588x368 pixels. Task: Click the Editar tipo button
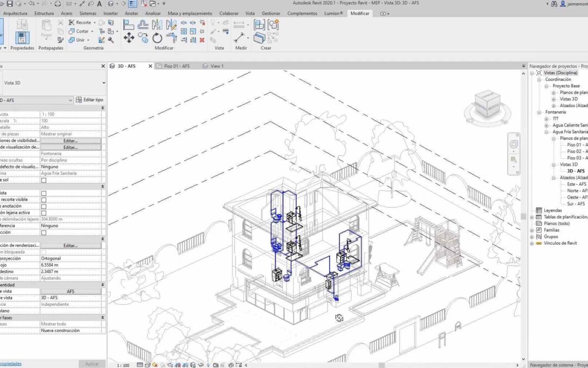pos(89,100)
